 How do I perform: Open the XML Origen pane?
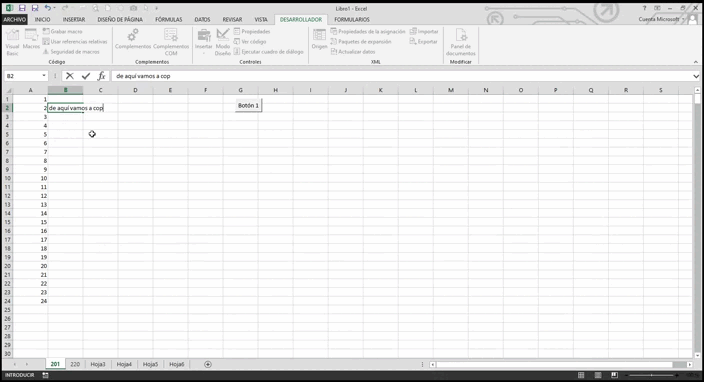[319, 40]
